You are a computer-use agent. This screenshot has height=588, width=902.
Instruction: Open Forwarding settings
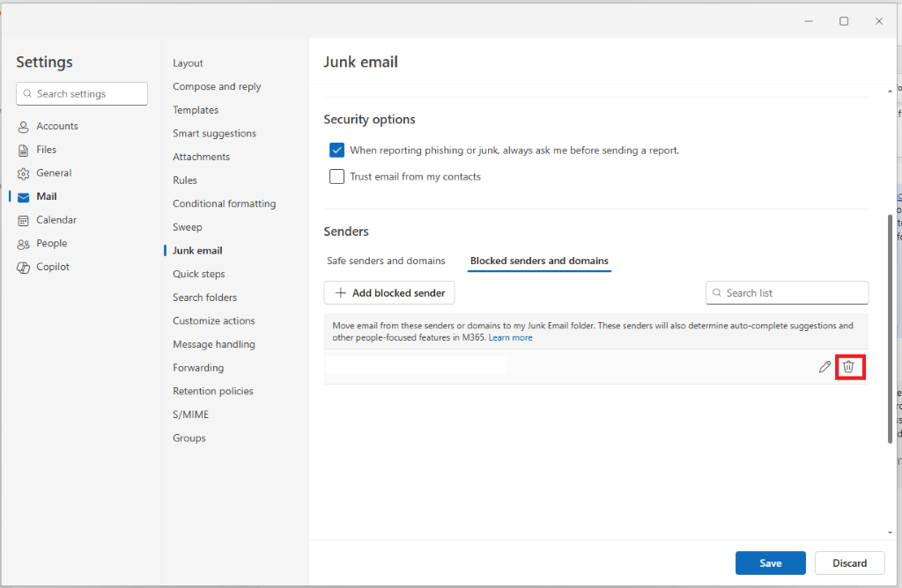pos(198,368)
